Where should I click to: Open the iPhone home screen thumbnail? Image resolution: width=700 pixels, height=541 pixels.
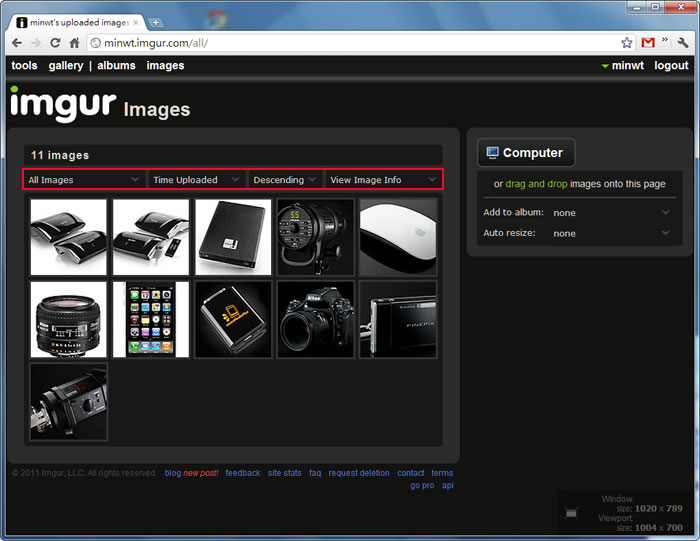tap(151, 319)
